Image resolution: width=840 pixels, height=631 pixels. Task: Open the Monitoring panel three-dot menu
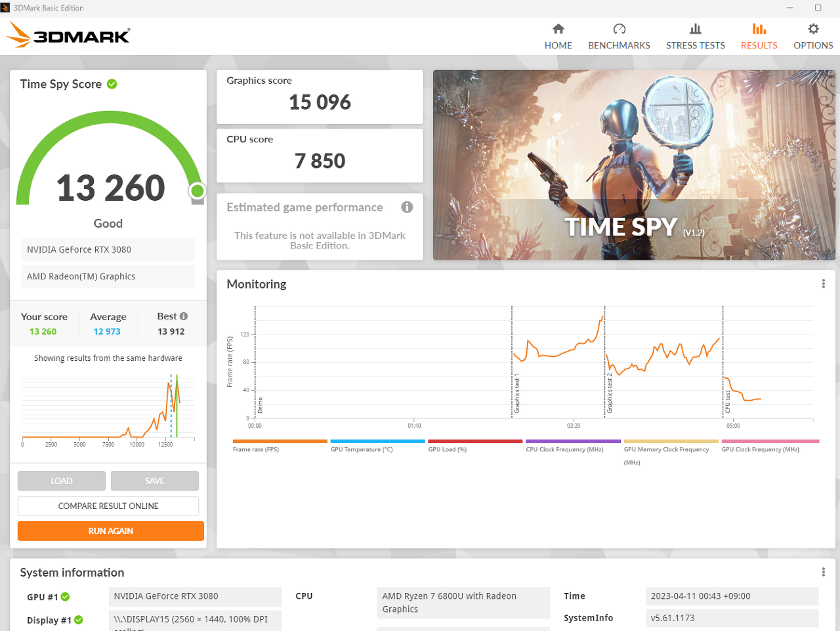pyautogui.click(x=823, y=284)
